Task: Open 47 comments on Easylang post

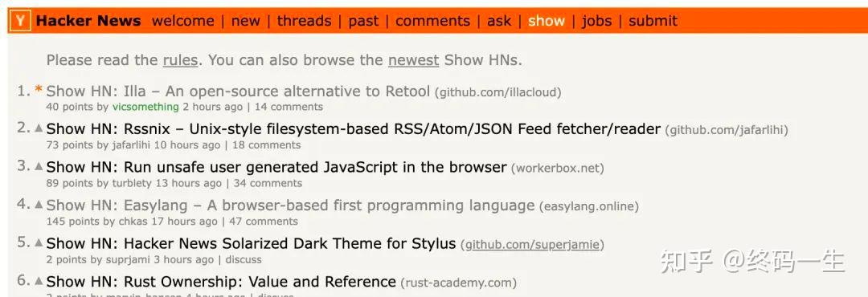Action: click(264, 222)
